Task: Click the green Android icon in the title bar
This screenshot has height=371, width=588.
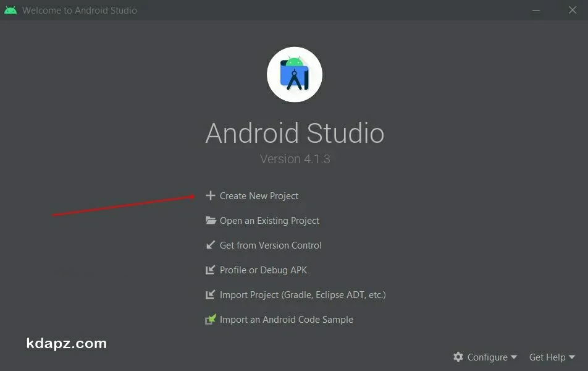Action: tap(10, 11)
